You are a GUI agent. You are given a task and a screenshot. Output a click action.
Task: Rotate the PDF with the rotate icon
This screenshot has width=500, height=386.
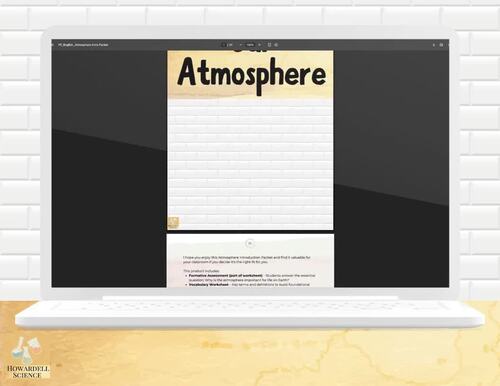tap(276, 45)
